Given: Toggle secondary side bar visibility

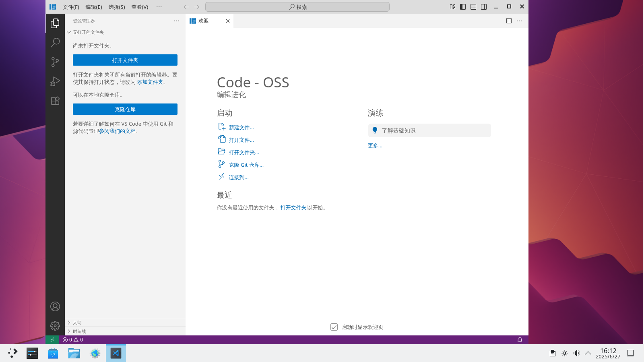Looking at the screenshot, I should 484,7.
